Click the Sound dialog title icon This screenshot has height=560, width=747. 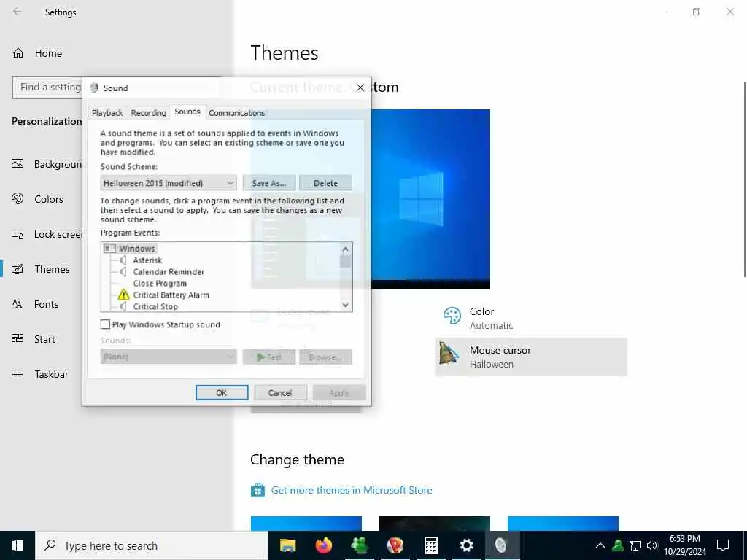coord(94,87)
